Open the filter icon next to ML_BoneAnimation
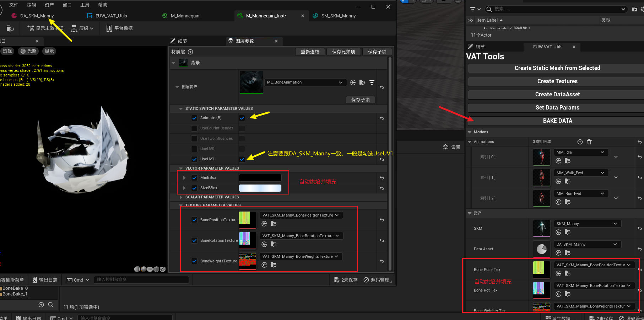 pos(372,82)
